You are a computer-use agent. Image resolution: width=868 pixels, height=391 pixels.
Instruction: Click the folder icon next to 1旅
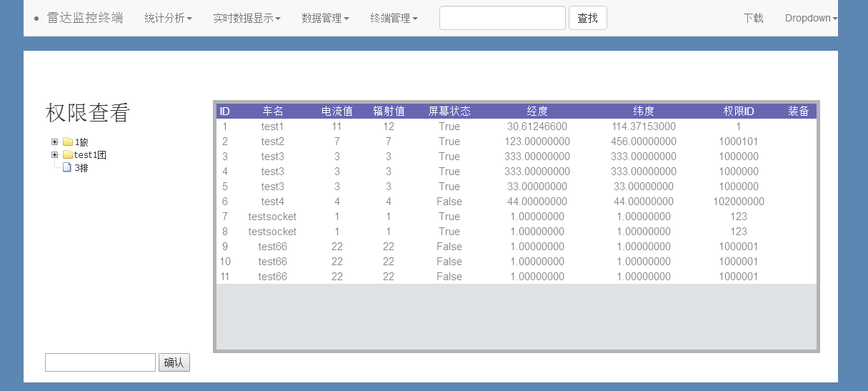(68, 142)
